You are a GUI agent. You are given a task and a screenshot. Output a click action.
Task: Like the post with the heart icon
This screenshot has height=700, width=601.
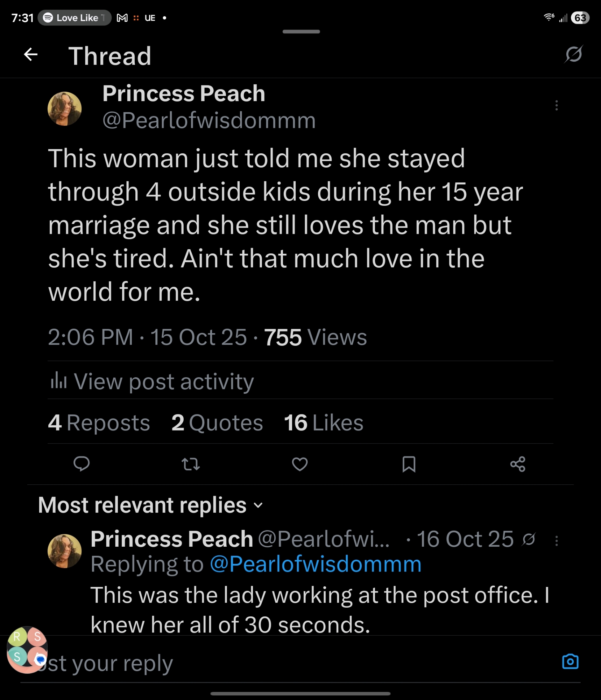pyautogui.click(x=300, y=464)
